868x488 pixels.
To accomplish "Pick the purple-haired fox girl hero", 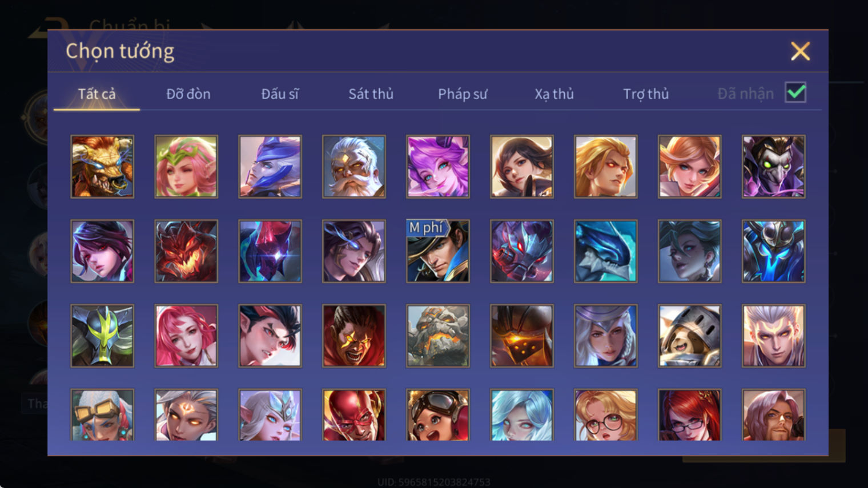I will [x=438, y=167].
